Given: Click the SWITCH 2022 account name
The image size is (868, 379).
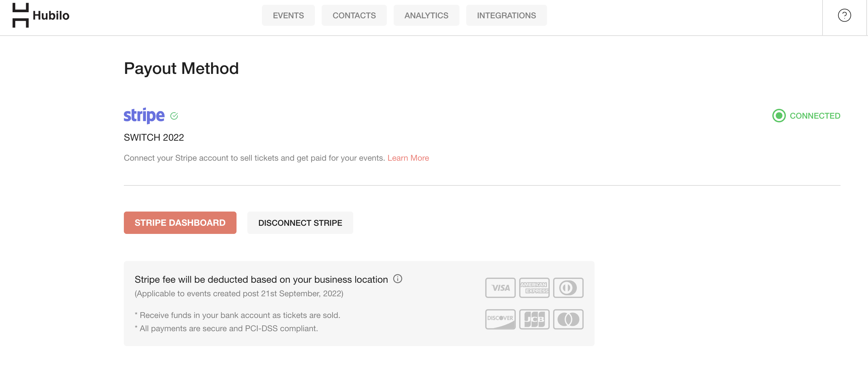Looking at the screenshot, I should [x=154, y=137].
